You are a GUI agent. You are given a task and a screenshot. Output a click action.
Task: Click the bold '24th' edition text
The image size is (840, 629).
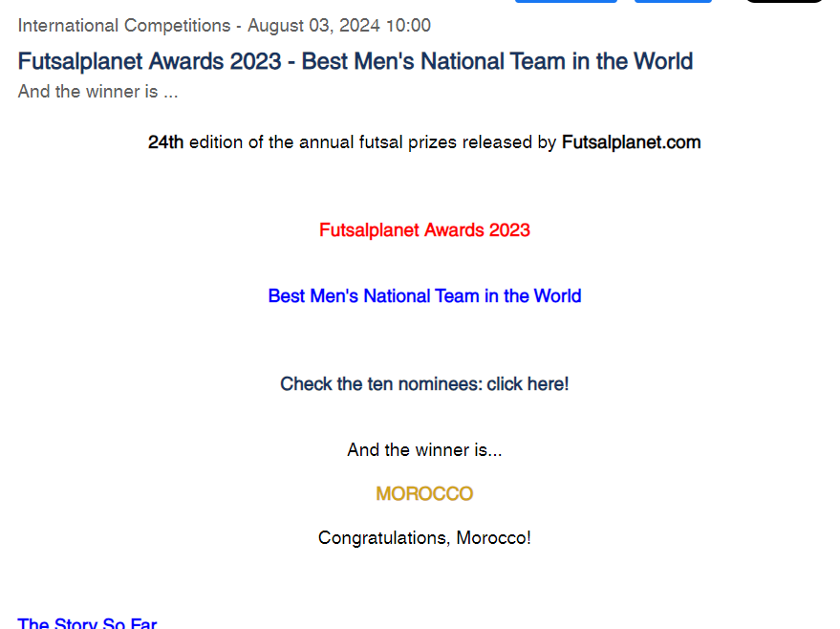165,142
